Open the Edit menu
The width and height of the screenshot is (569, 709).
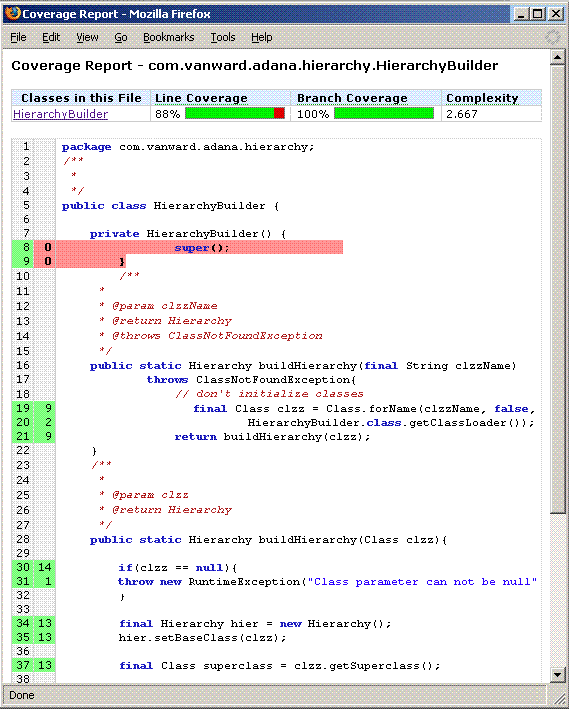coord(51,37)
